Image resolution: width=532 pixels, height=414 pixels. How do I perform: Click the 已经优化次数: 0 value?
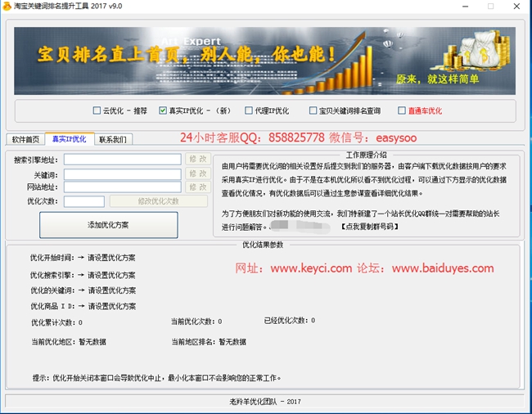coord(290,321)
